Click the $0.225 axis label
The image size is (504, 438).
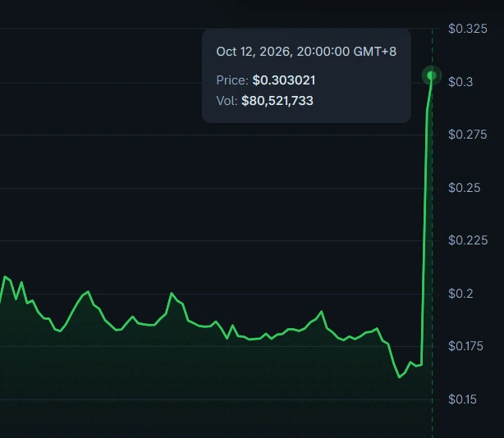pos(468,240)
